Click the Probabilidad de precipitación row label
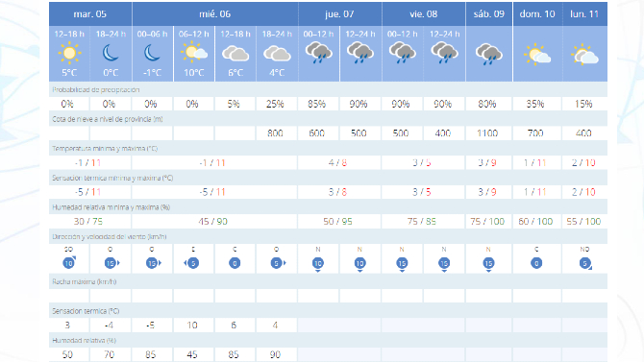644x362 pixels. click(x=96, y=89)
